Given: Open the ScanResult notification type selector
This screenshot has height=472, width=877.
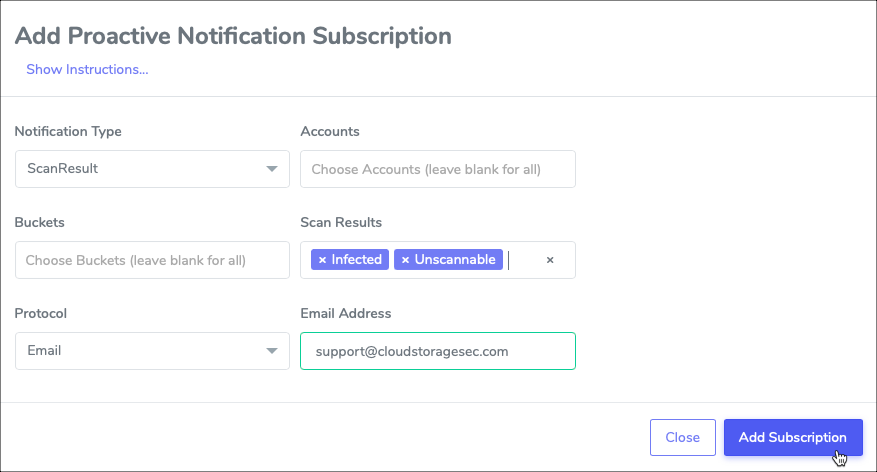Looking at the screenshot, I should 152,169.
